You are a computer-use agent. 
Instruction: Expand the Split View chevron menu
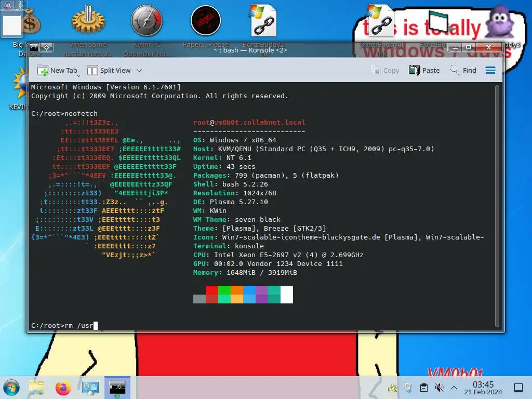139,71
